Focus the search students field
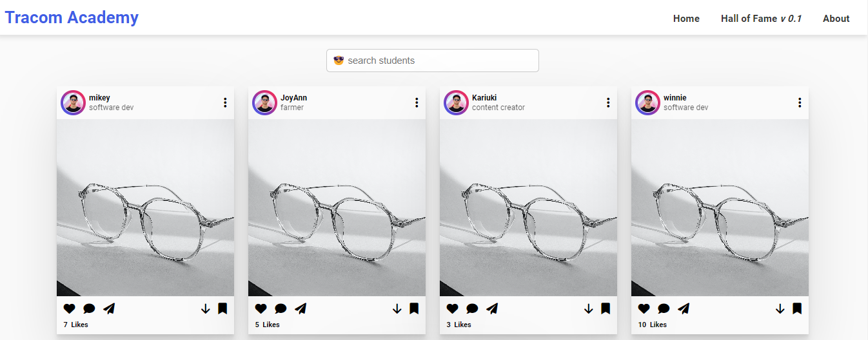 point(439,61)
